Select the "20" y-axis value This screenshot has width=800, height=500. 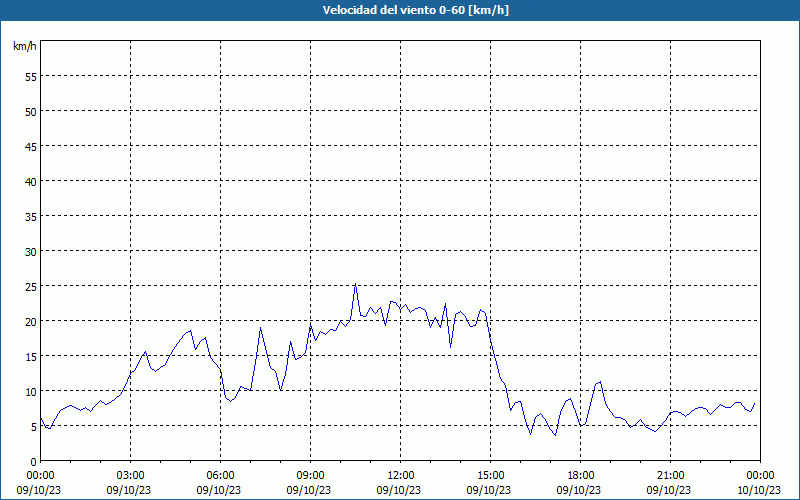click(31, 322)
